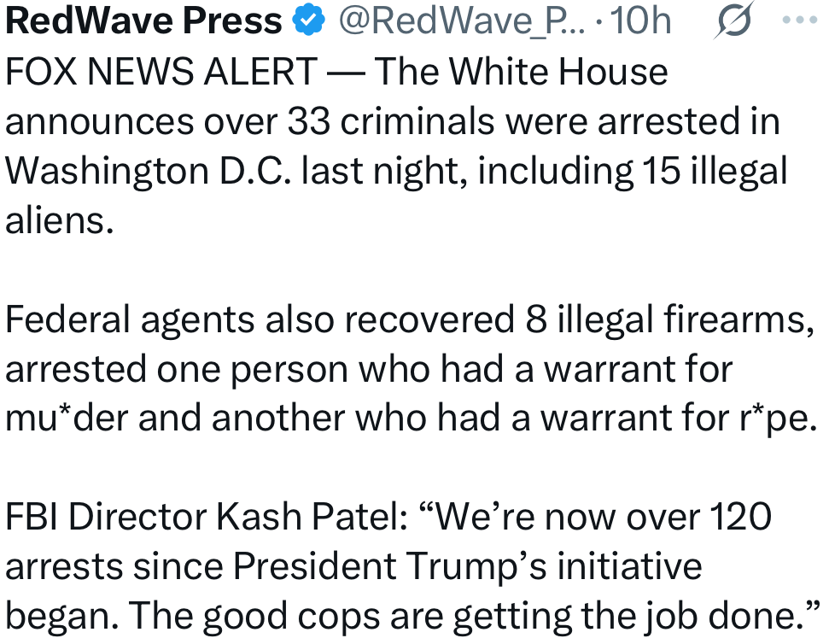Screen dimensions: 829x644
Task: Click the "Federal agents" paragraph start
Action: [130, 320]
